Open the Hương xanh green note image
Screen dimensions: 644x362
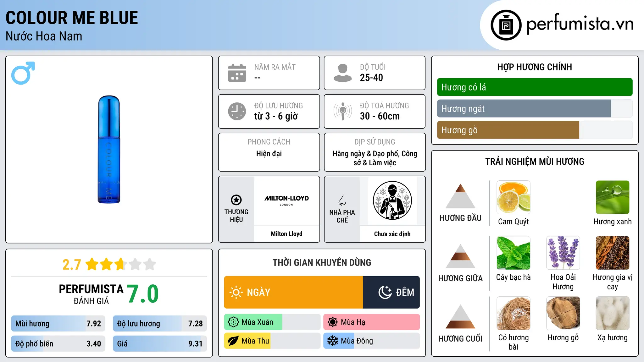613,197
